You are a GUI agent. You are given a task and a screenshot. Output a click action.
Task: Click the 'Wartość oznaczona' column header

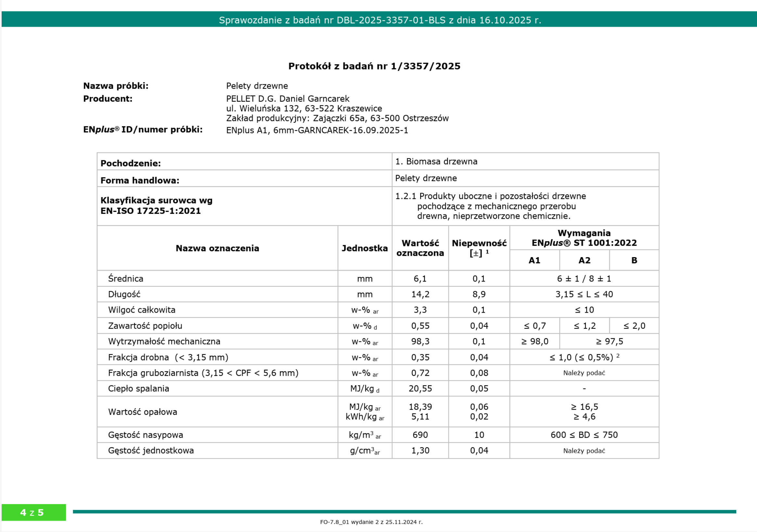(420, 248)
